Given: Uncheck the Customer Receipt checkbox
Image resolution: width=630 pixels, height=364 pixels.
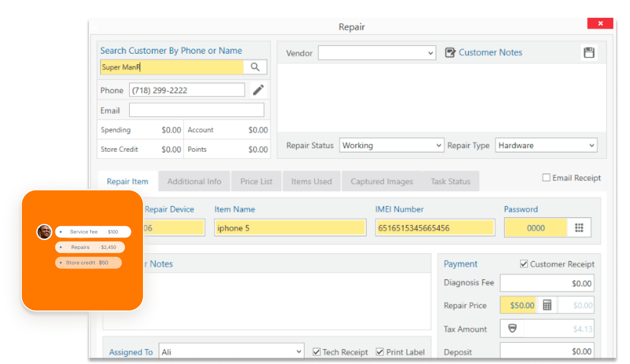Looking at the screenshot, I should pyautogui.click(x=524, y=264).
